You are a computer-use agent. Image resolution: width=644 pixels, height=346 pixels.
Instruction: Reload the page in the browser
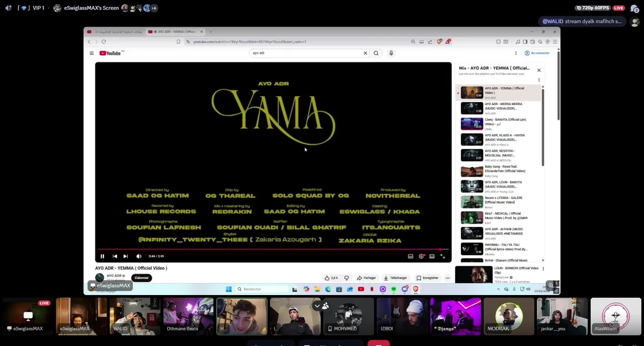pos(103,42)
